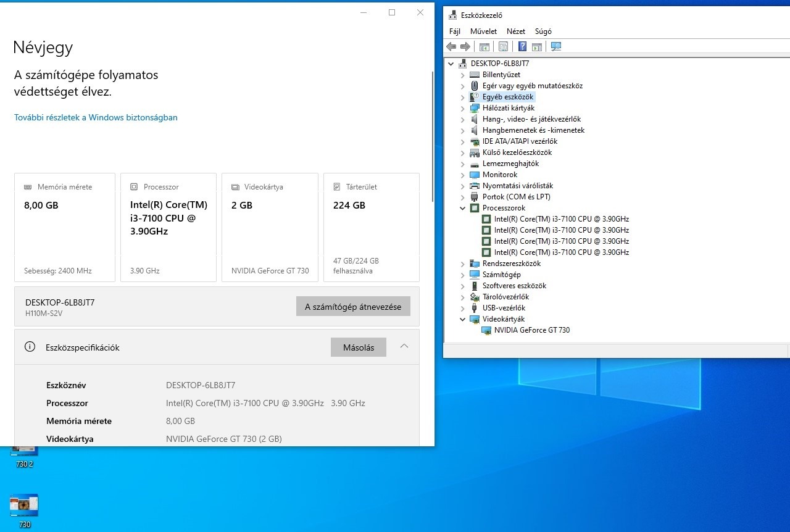The image size is (790, 532).
Task: Click the Forward arrow in Eszközkezelő toolbar
Action: [x=465, y=47]
